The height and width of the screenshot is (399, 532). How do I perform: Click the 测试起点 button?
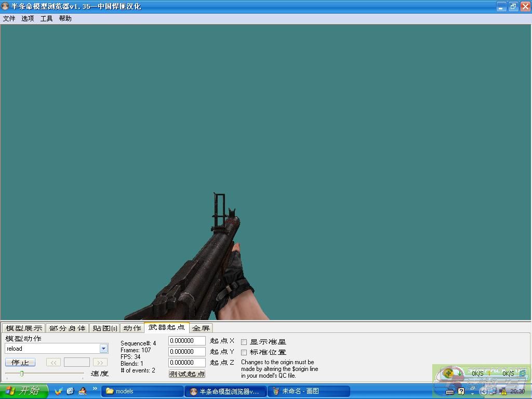pyautogui.click(x=187, y=374)
